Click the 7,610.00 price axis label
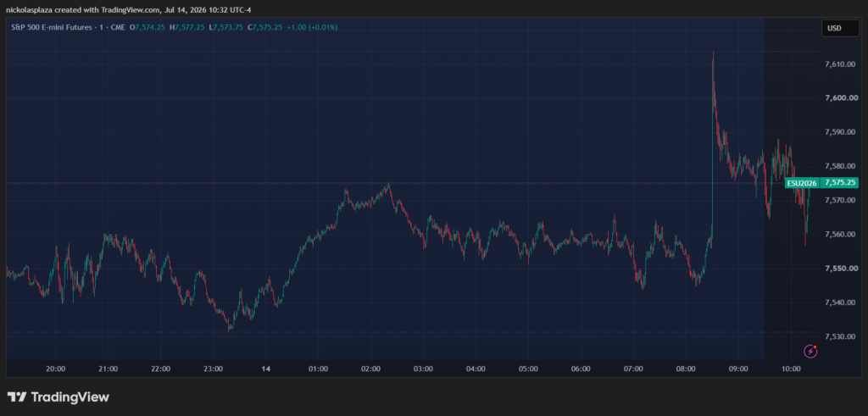The height and width of the screenshot is (416, 868). pyautogui.click(x=841, y=64)
